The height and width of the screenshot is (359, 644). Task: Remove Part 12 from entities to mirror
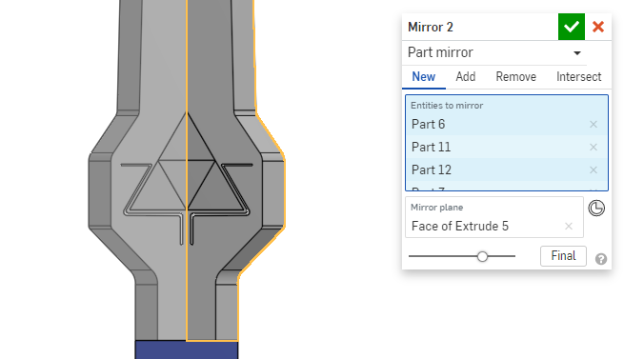(594, 170)
